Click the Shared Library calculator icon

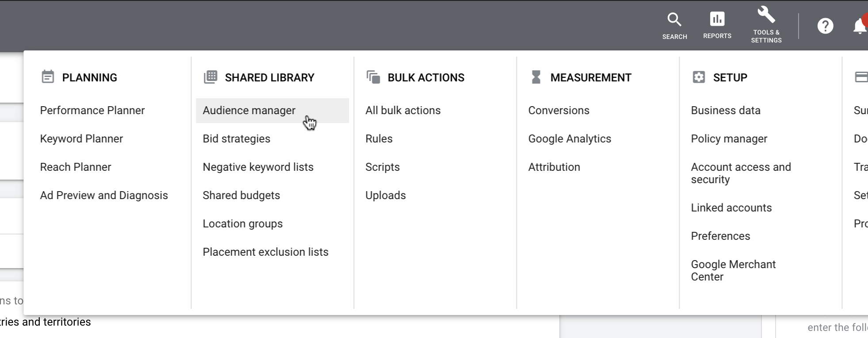[x=210, y=76]
